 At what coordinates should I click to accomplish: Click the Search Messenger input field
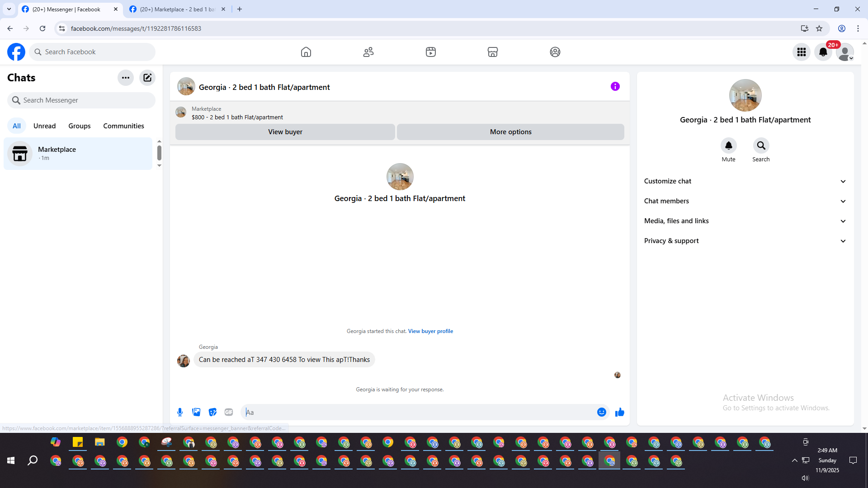tap(81, 100)
